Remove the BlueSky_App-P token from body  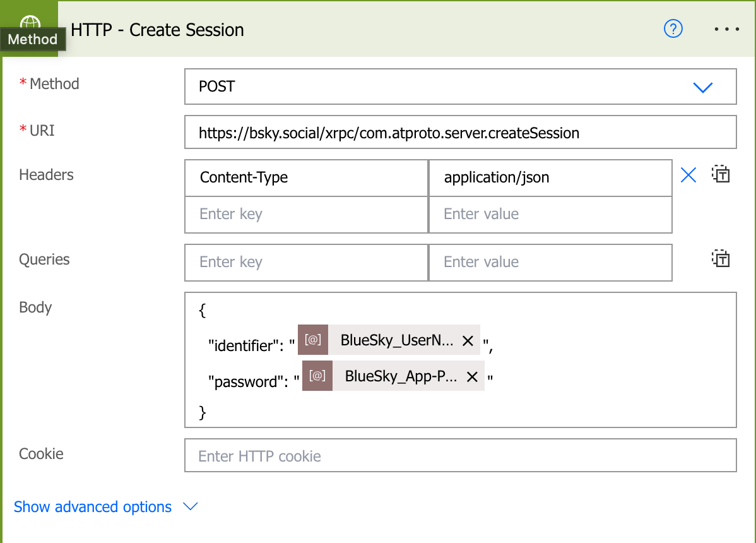(471, 377)
